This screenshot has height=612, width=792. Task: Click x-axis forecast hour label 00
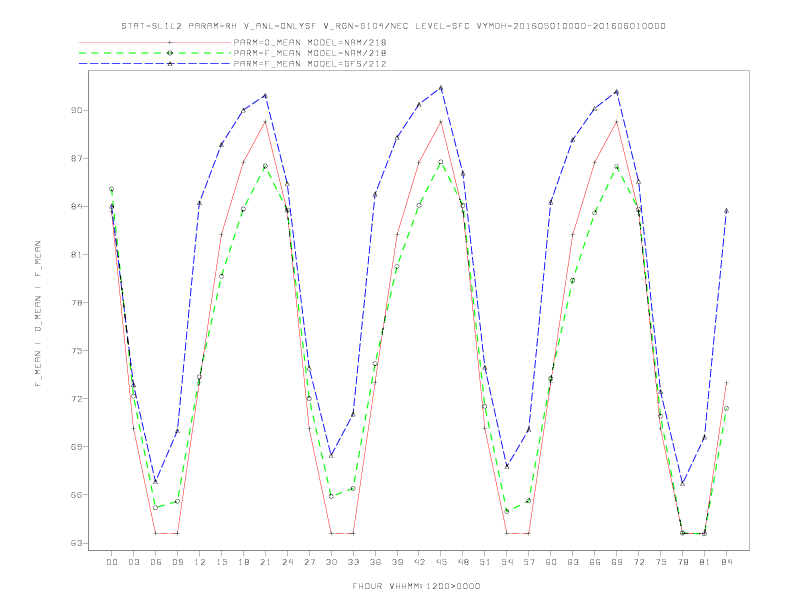pos(112,562)
